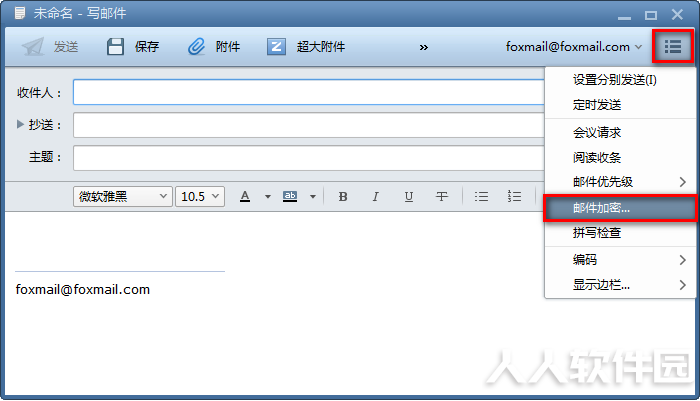The image size is (700, 401).
Task: Choose 定时发送 scheduled send option
Action: point(620,105)
